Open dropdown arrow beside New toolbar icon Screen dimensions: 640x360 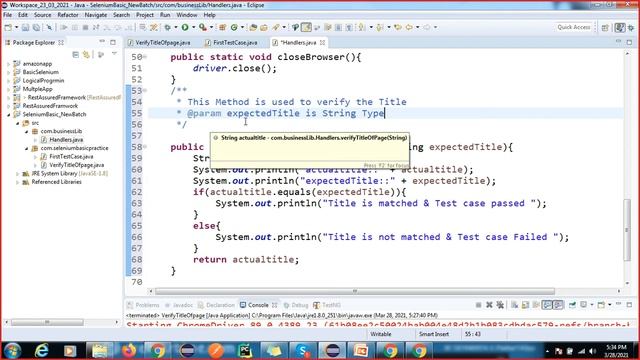[x=16, y=27]
